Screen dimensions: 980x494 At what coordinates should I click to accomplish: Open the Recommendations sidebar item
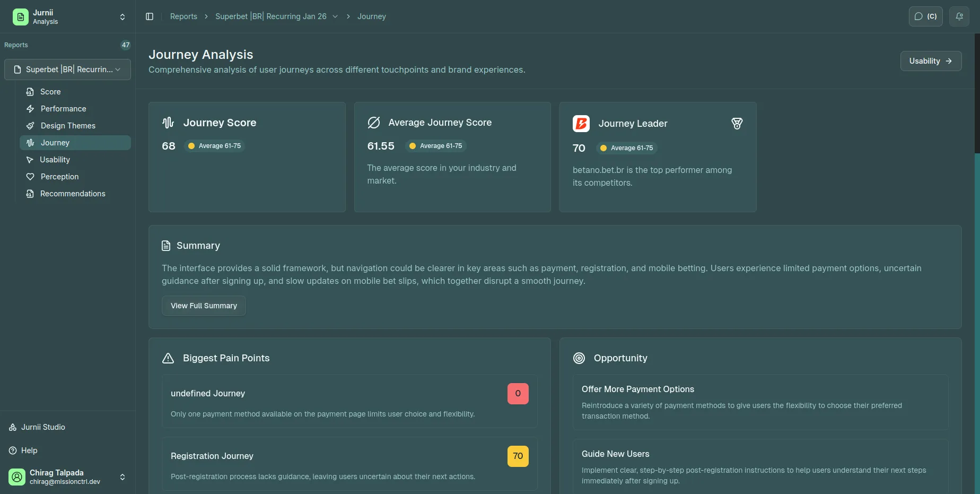coord(73,194)
